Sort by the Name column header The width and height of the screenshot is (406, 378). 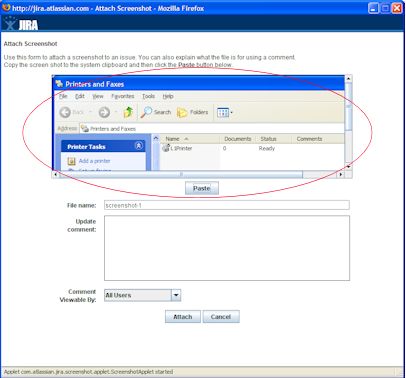coord(190,139)
